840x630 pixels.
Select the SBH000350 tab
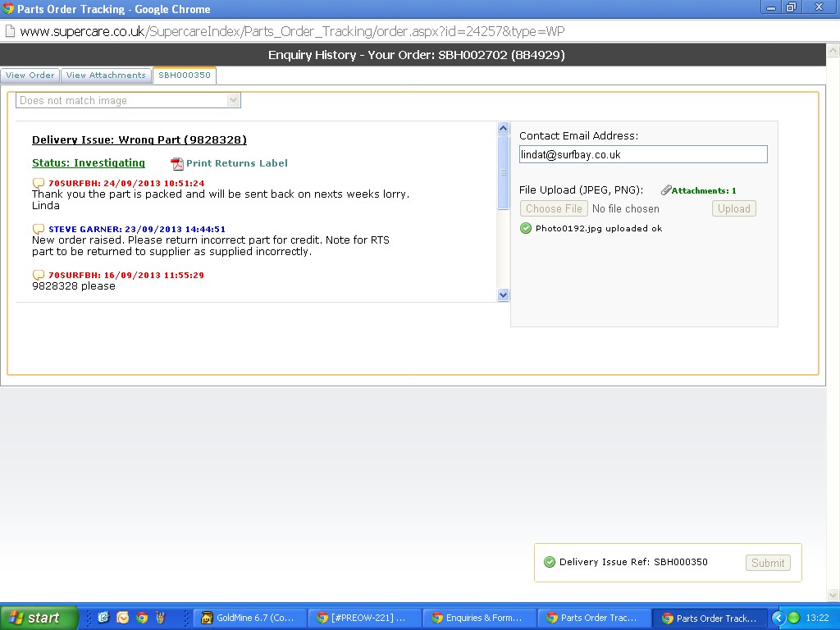coord(185,75)
